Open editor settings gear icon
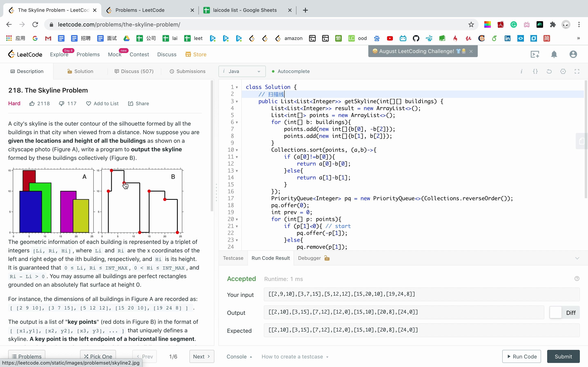Viewport: 588px width, 367px height. click(x=563, y=71)
